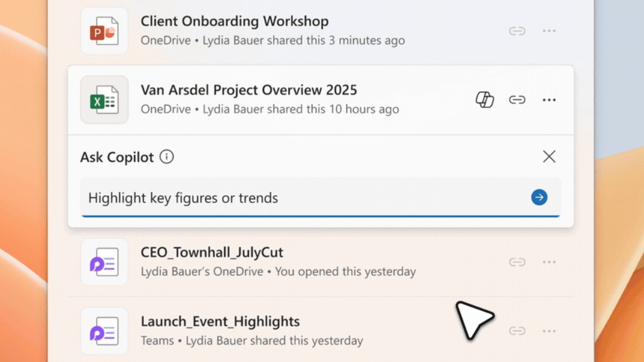Copy link for CEO_Townhall_JulyCut
Screen dimensions: 644x362
(517, 262)
